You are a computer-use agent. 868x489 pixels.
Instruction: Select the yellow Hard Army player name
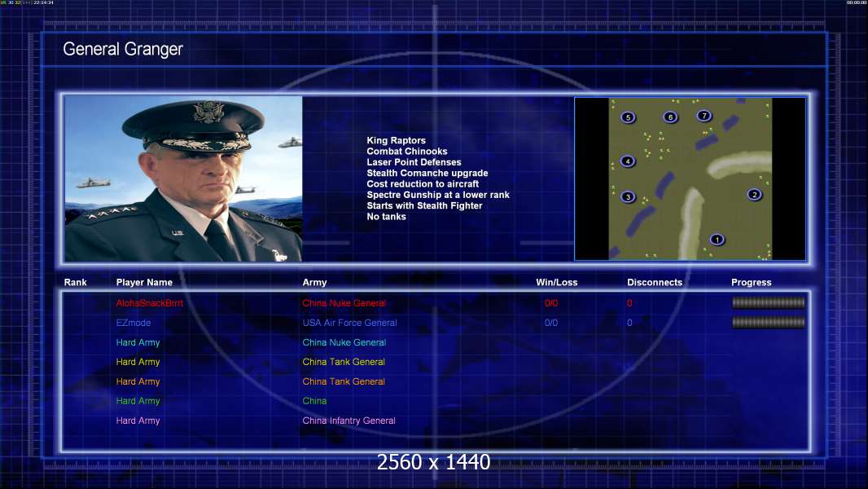click(138, 362)
